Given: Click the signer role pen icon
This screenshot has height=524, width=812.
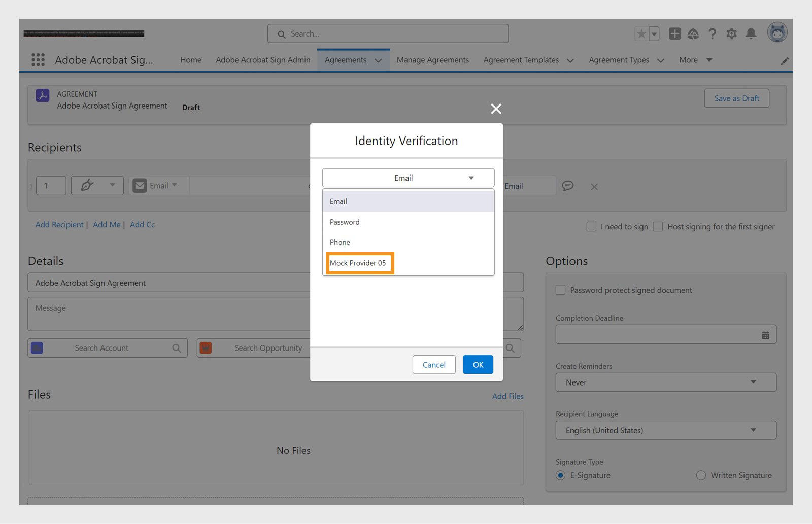Looking at the screenshot, I should click(x=87, y=185).
